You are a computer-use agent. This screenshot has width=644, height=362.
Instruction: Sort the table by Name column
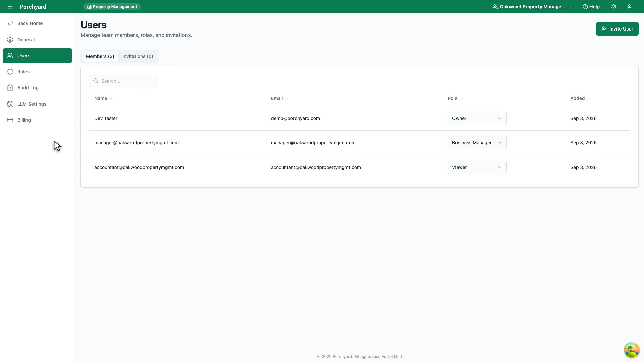(103, 98)
